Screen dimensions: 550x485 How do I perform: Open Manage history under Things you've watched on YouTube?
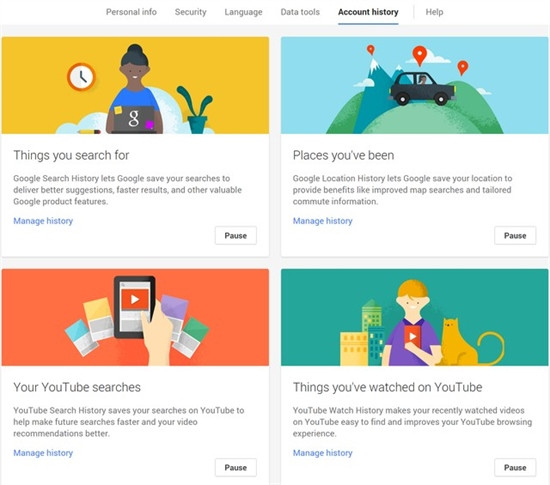(x=322, y=453)
